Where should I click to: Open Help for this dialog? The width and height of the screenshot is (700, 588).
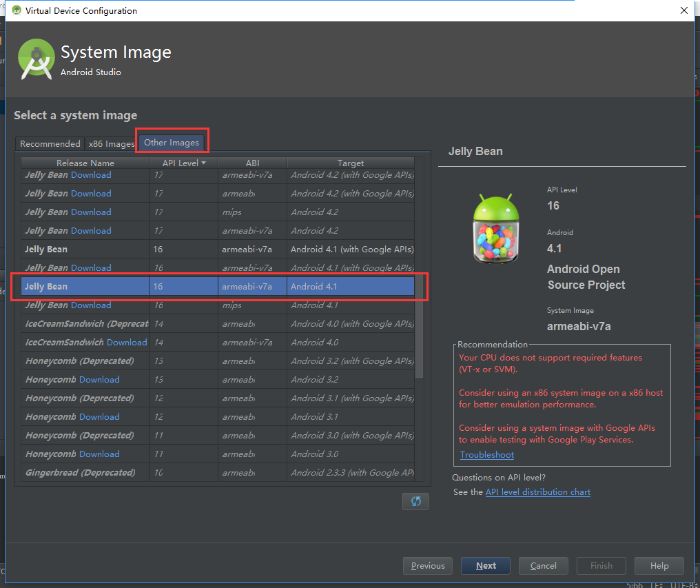659,566
